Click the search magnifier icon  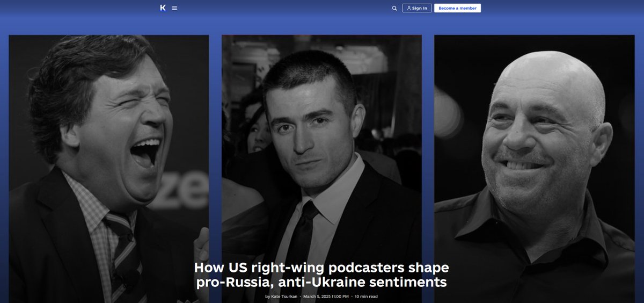point(394,8)
